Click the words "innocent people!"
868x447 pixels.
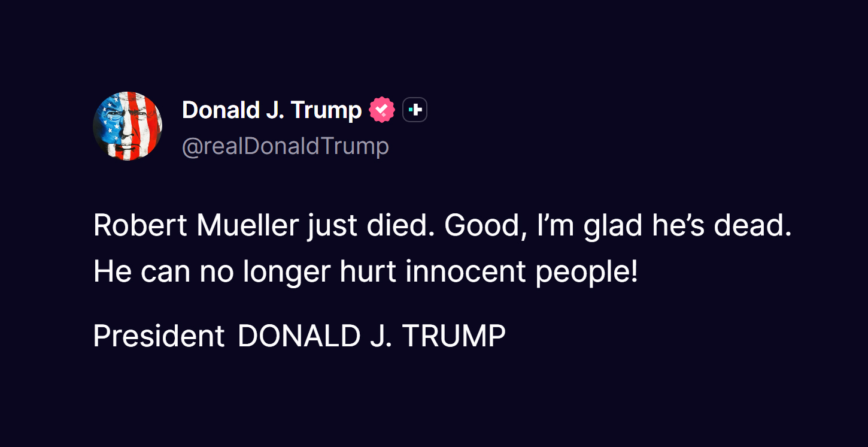[x=521, y=272]
